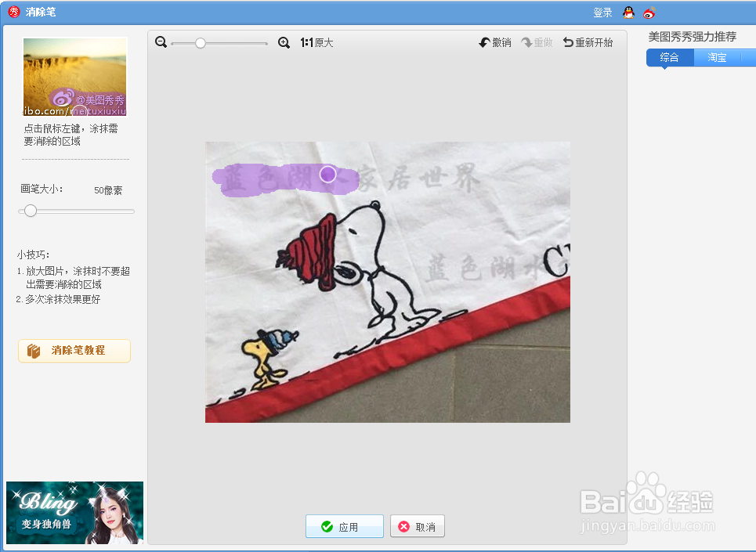Click 重新开始 to restart
756x552 pixels.
tap(588, 43)
